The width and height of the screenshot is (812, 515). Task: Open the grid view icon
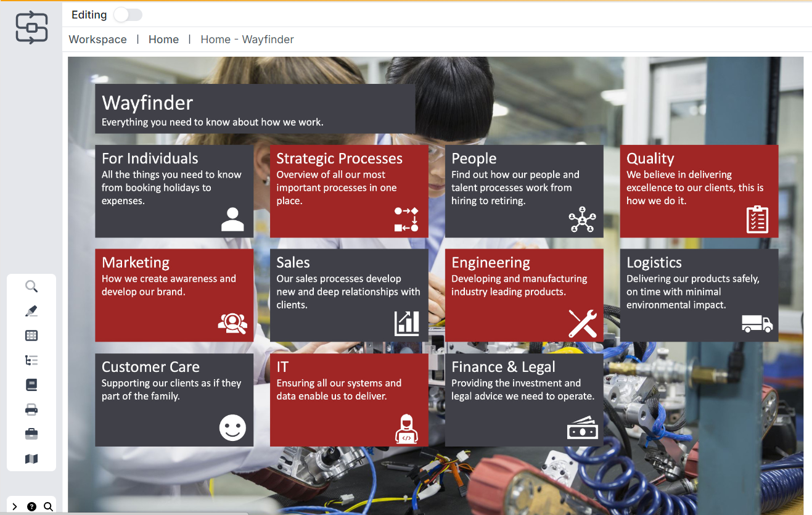click(31, 335)
